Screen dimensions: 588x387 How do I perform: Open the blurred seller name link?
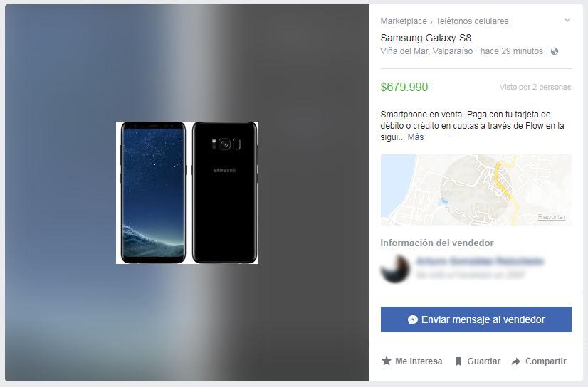pyautogui.click(x=480, y=261)
